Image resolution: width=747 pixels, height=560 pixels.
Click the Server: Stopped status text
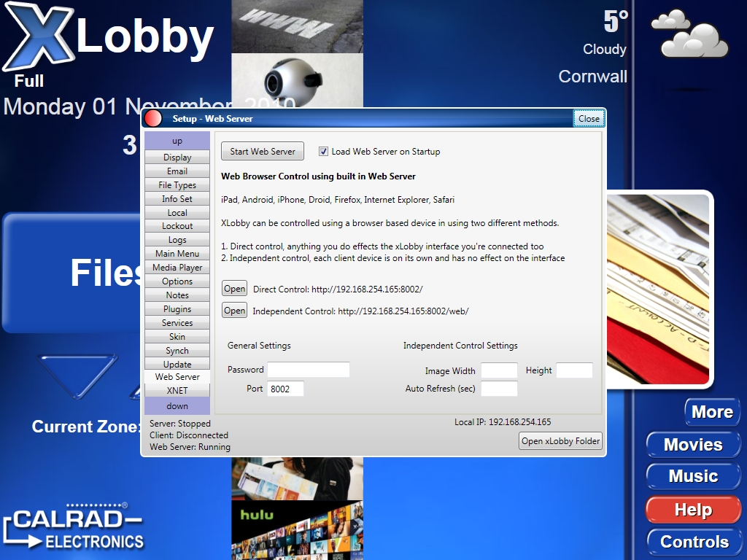[179, 424]
